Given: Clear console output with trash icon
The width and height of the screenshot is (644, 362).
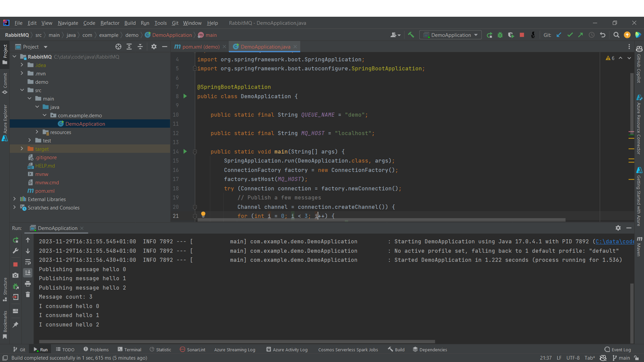Looking at the screenshot, I should coord(28,295).
